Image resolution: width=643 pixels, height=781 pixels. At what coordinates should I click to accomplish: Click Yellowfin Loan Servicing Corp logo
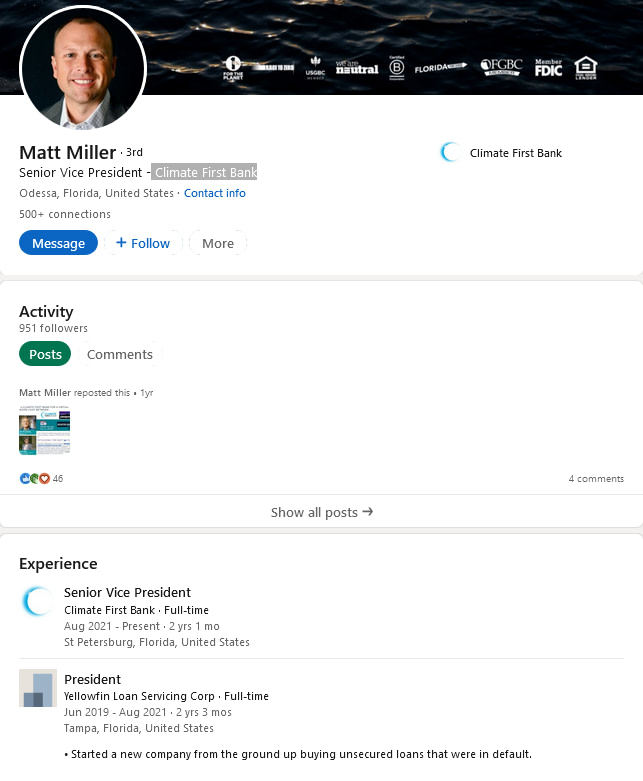point(38,688)
